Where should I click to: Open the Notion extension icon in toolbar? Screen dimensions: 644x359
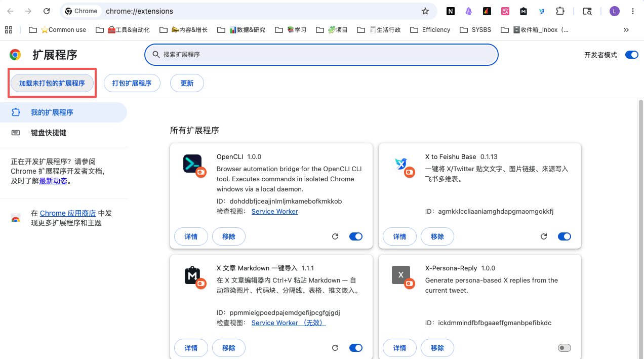click(450, 11)
